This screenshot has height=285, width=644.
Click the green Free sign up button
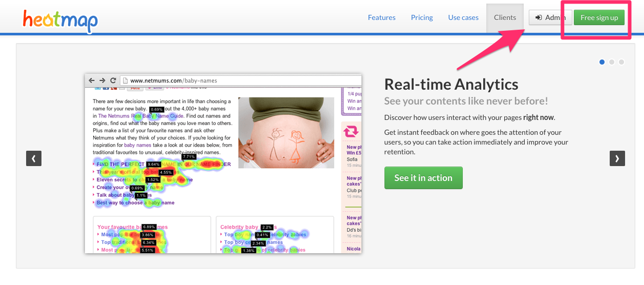pyautogui.click(x=599, y=17)
